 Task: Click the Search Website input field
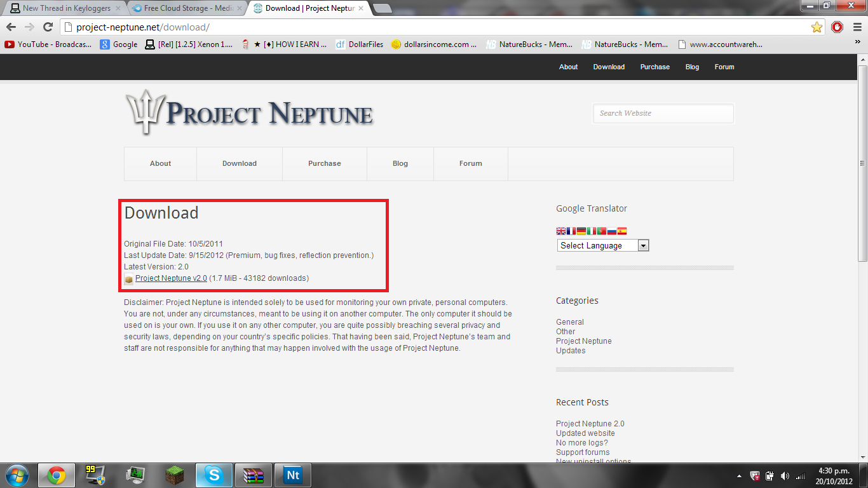[663, 113]
